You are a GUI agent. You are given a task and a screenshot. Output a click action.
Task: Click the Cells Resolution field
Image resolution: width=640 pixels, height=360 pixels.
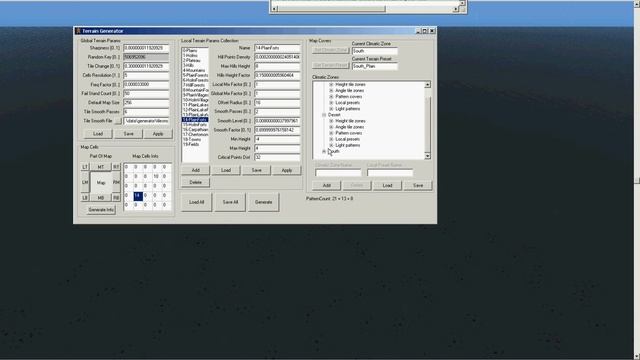coord(146,76)
